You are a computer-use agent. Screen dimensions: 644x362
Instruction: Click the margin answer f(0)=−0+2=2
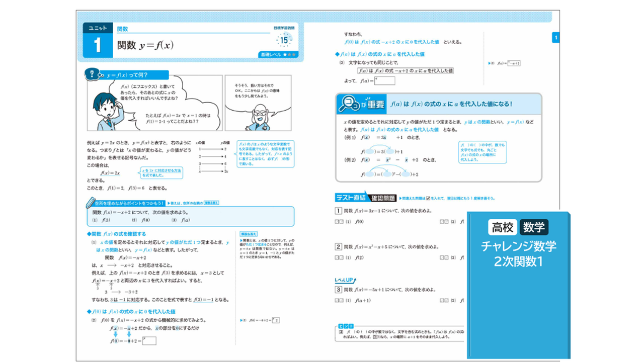click(260, 320)
